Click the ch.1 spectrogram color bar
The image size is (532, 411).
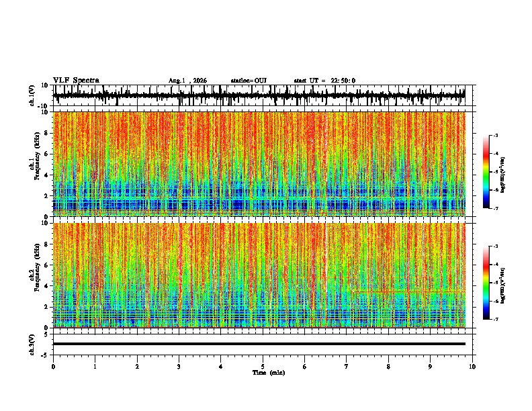(x=486, y=172)
